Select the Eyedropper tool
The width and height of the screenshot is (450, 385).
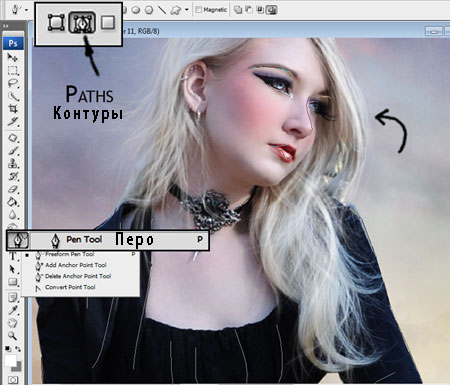(x=13, y=310)
